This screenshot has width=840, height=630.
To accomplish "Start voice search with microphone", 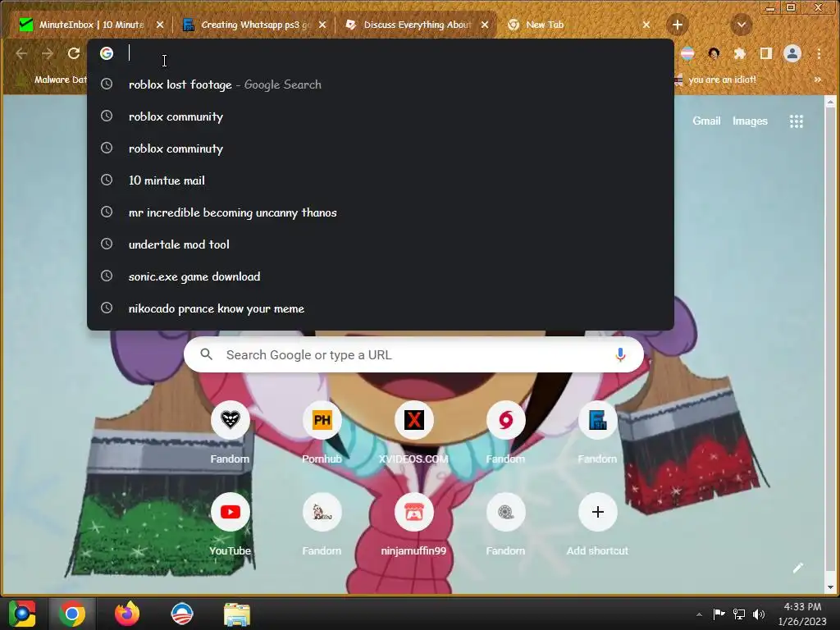I will [620, 354].
